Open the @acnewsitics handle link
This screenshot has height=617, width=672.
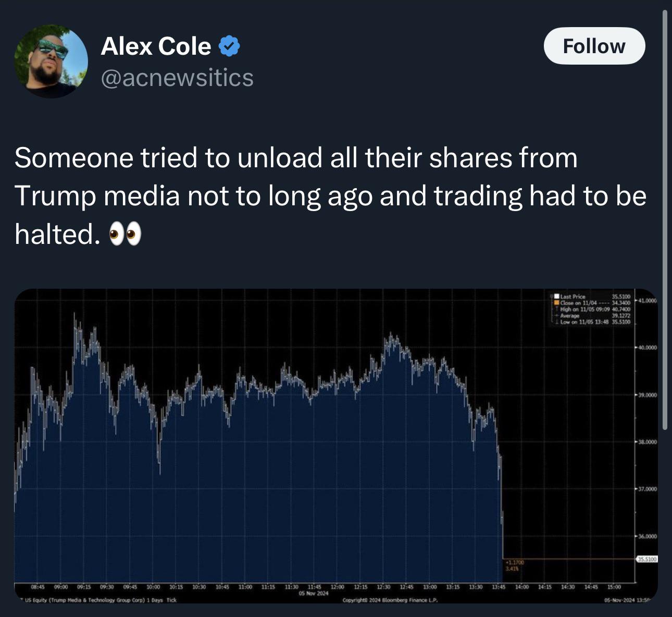tap(177, 78)
